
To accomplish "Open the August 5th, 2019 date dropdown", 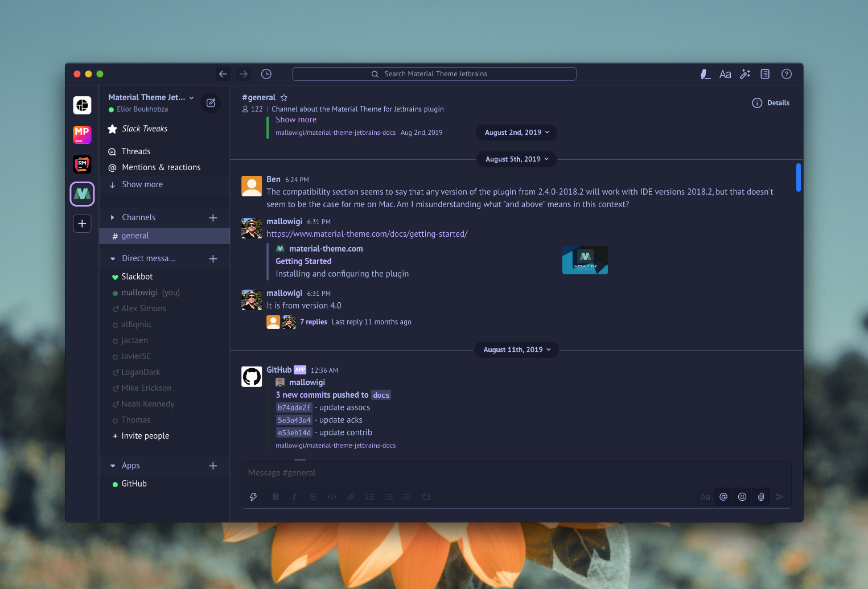I will [517, 159].
